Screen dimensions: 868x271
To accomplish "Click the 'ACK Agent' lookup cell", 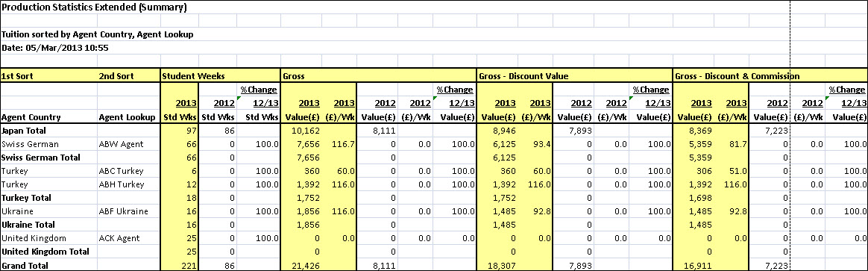I will pos(129,237).
